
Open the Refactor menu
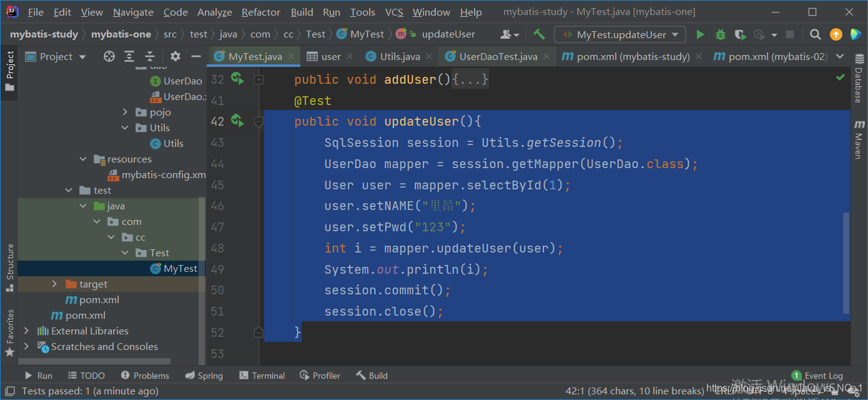261,12
